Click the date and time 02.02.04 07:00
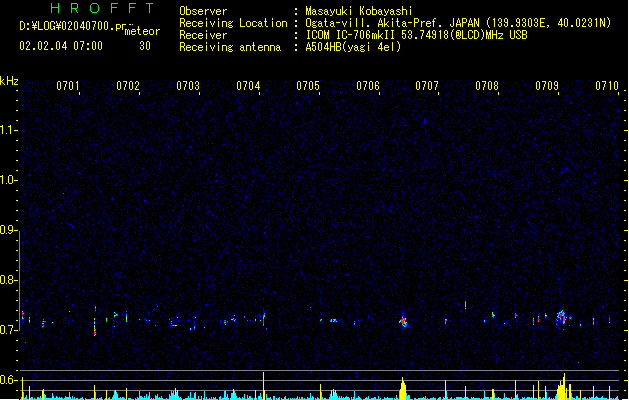Image resolution: width=629 pixels, height=400 pixels. [61, 46]
